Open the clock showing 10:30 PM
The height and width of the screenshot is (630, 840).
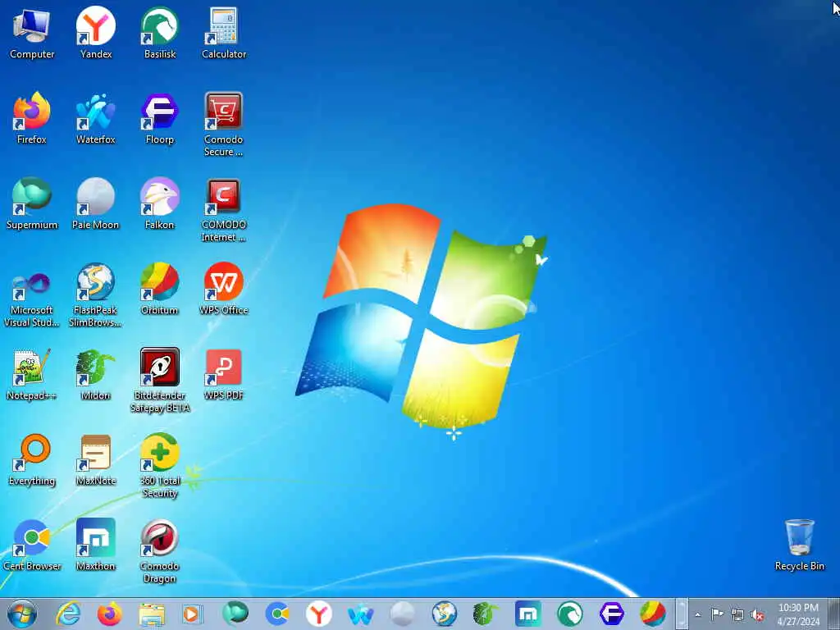tap(798, 614)
